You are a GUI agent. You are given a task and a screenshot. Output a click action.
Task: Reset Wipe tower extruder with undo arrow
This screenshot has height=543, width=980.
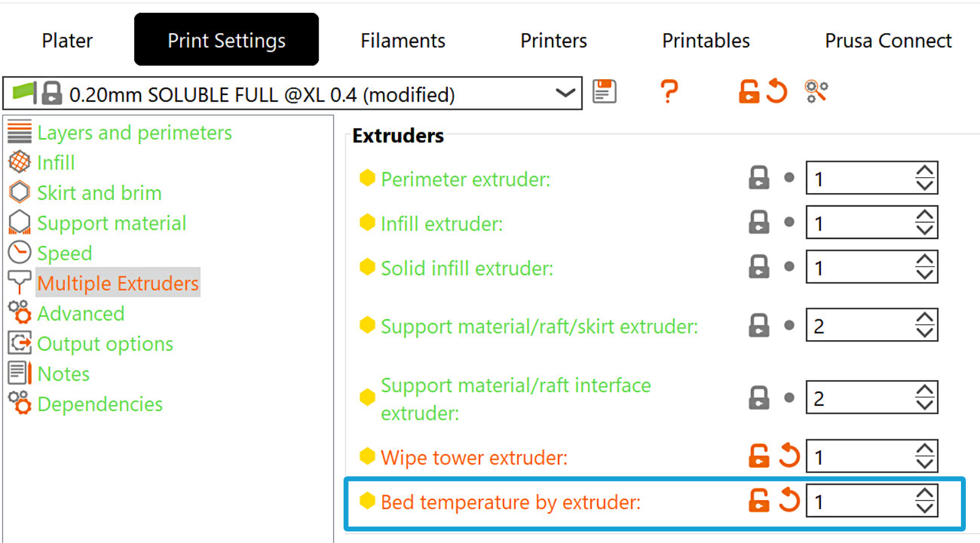(789, 456)
